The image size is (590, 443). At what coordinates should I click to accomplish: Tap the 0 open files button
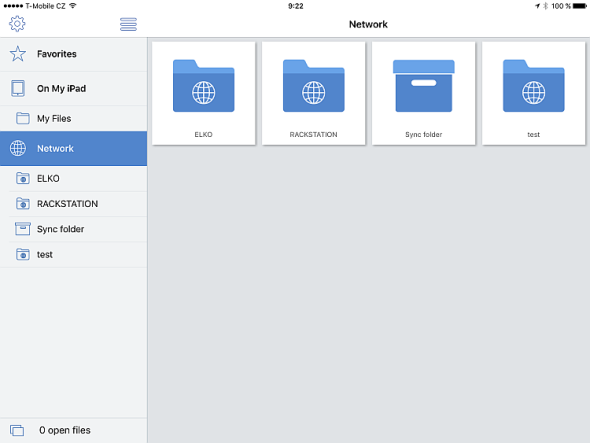point(73,430)
